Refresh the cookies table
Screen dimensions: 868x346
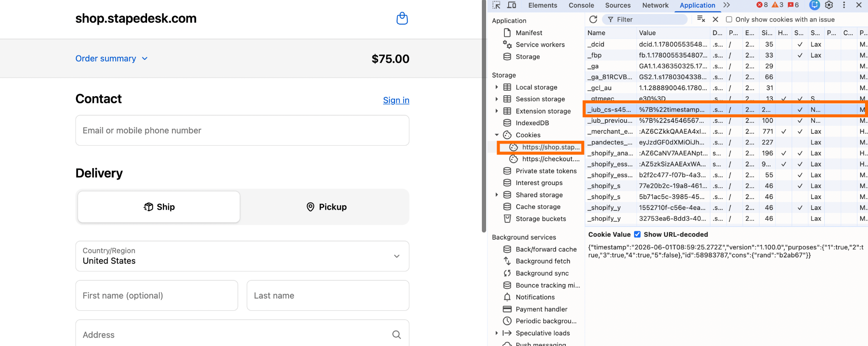[x=593, y=19]
